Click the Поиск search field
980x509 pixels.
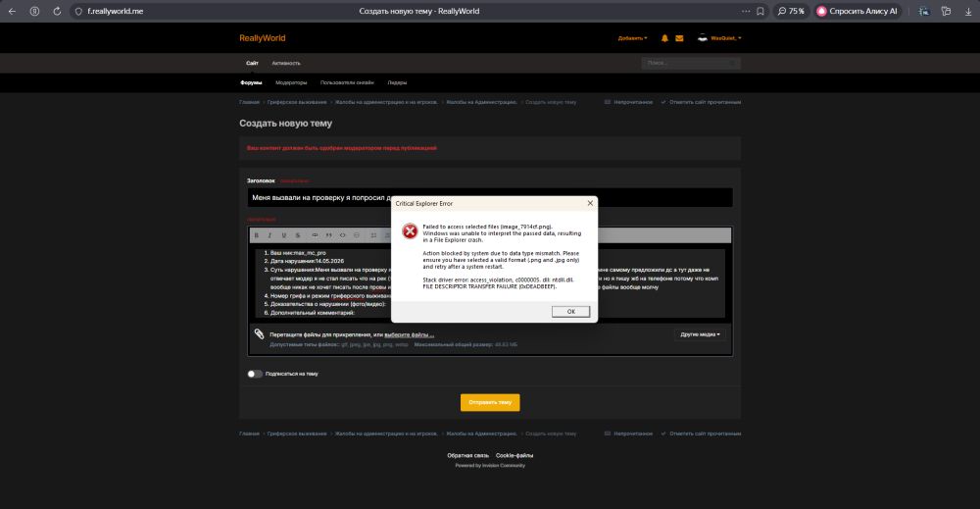(684, 63)
